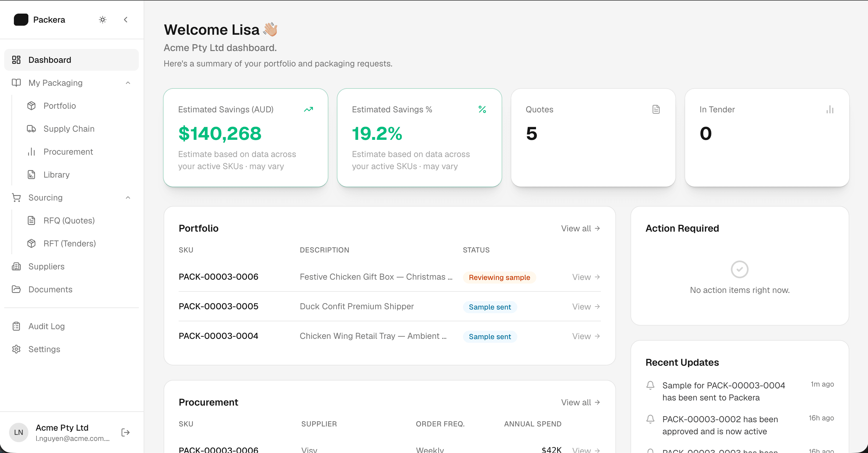868x453 pixels.
Task: Click the trending-up icon on Estimated Savings (AUD)
Action: coord(309,109)
